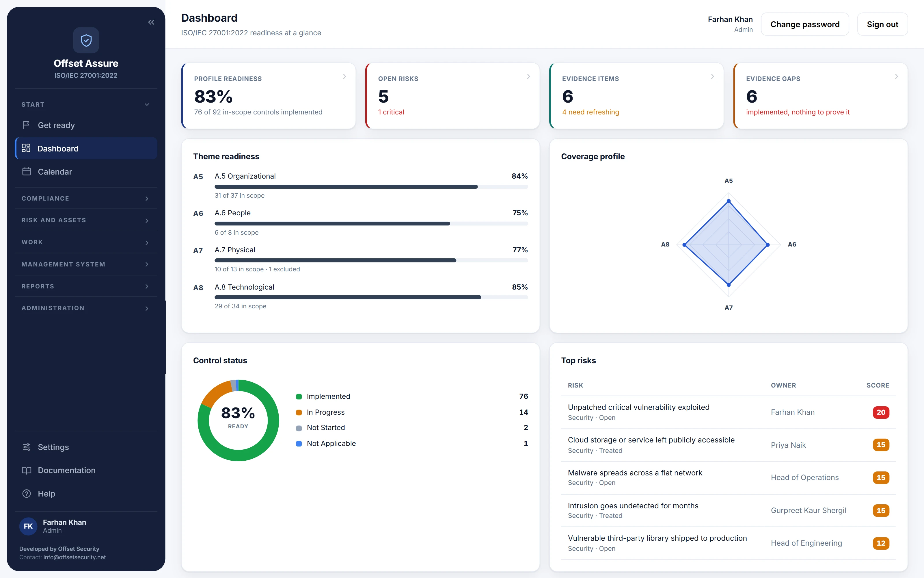Expand the REPORTS section
The height and width of the screenshot is (578, 924).
click(86, 286)
